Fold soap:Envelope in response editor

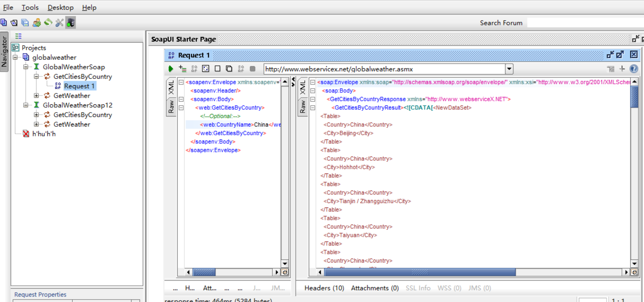(x=313, y=82)
